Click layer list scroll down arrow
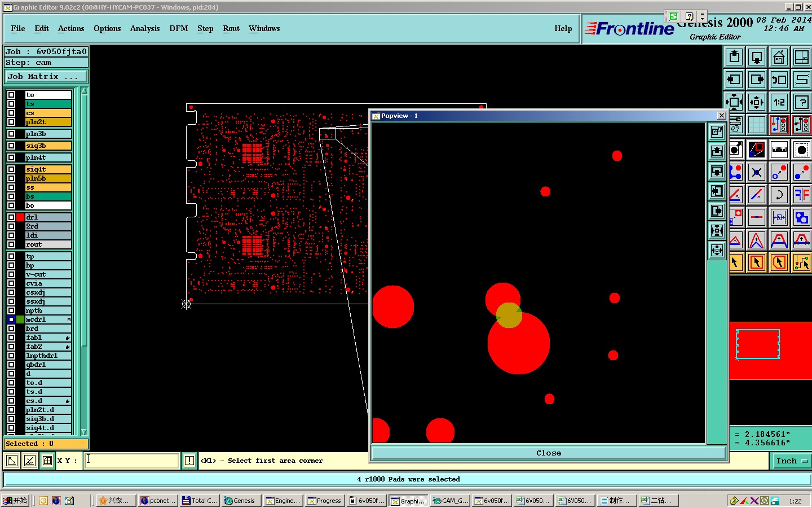The image size is (812, 508). (x=84, y=432)
